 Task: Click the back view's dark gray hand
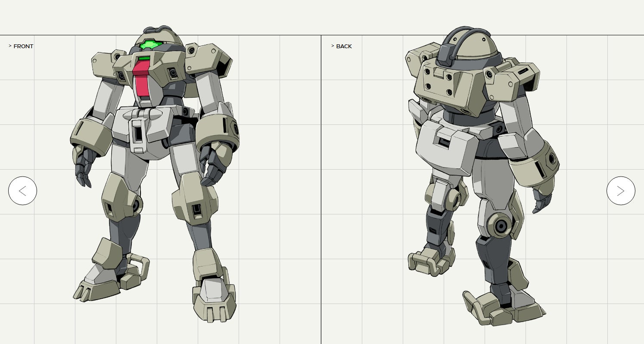541,201
